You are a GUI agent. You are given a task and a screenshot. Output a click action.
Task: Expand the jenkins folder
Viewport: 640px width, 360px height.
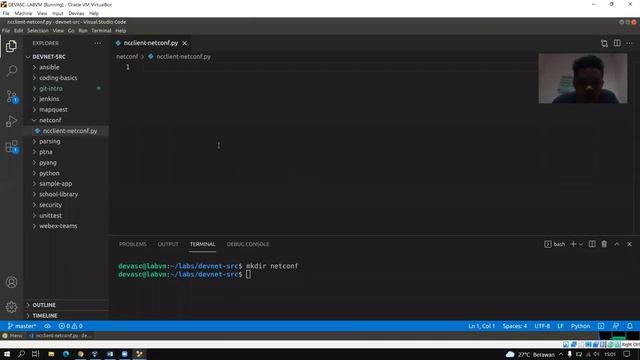[49, 99]
